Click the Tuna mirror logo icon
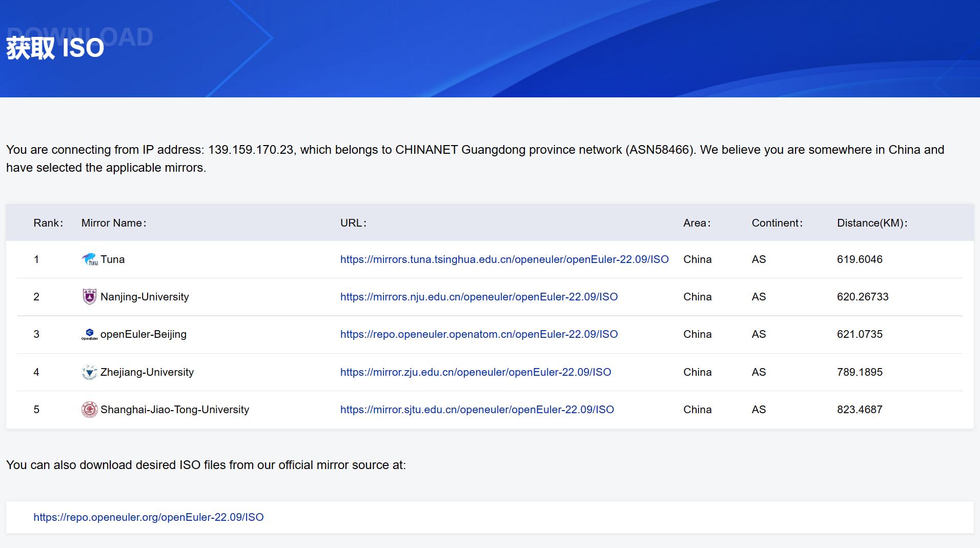The image size is (980, 548). pyautogui.click(x=89, y=259)
